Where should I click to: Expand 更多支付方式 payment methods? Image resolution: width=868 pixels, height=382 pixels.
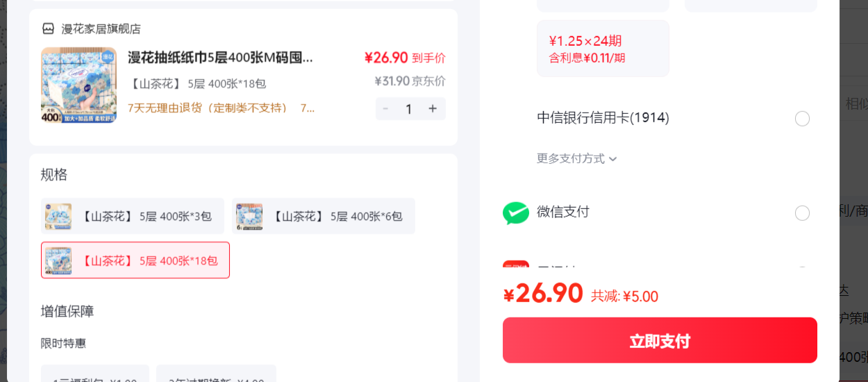point(576,158)
